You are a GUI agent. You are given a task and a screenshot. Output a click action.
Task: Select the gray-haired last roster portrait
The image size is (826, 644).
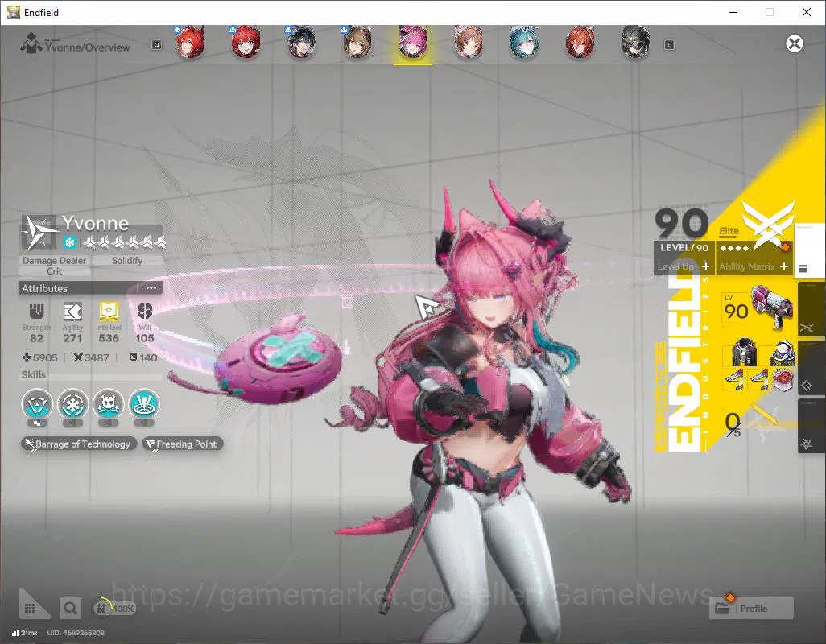635,42
